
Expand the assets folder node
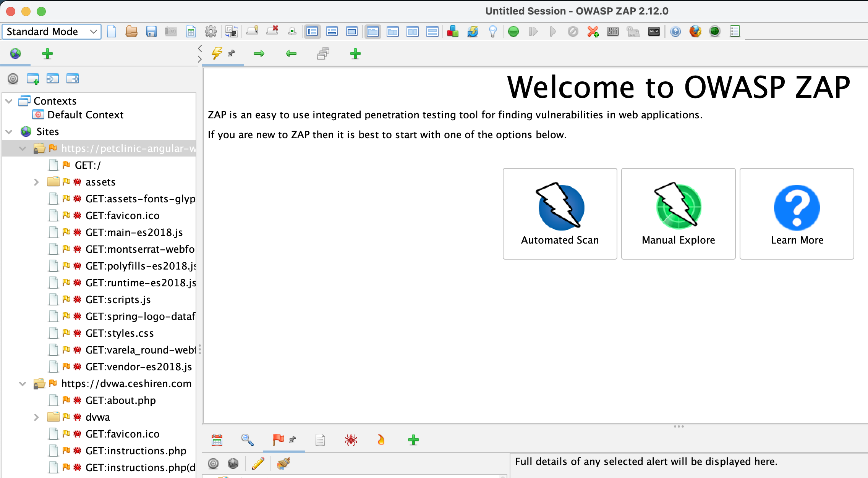(x=36, y=182)
